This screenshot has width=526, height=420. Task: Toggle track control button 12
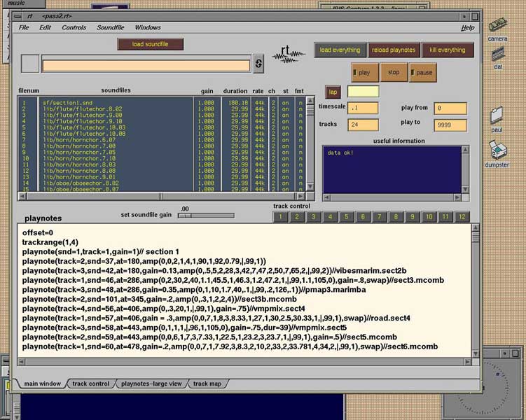tap(462, 217)
